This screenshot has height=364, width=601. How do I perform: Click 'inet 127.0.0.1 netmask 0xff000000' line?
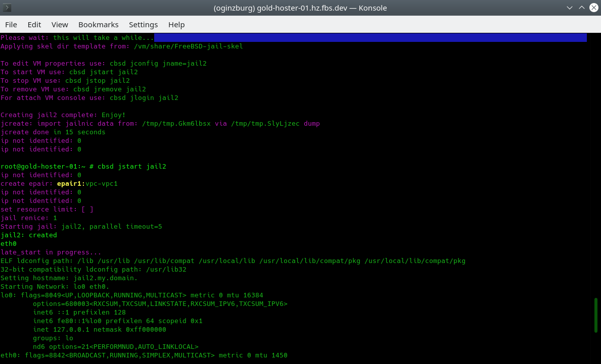(99, 330)
